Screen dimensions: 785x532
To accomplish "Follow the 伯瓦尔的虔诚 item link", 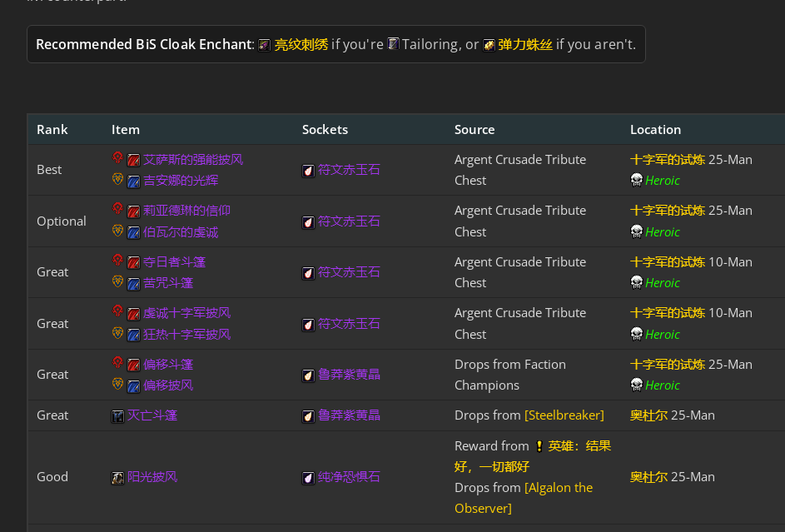I will click(181, 232).
